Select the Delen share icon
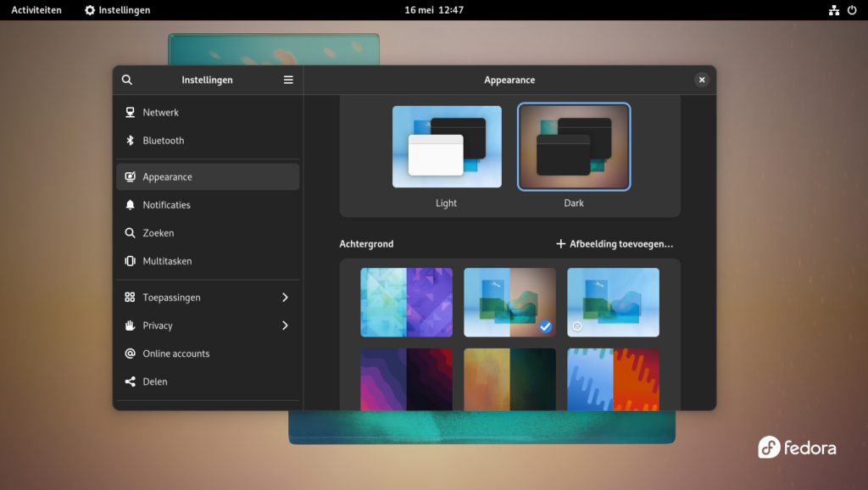The image size is (868, 490). [x=130, y=381]
